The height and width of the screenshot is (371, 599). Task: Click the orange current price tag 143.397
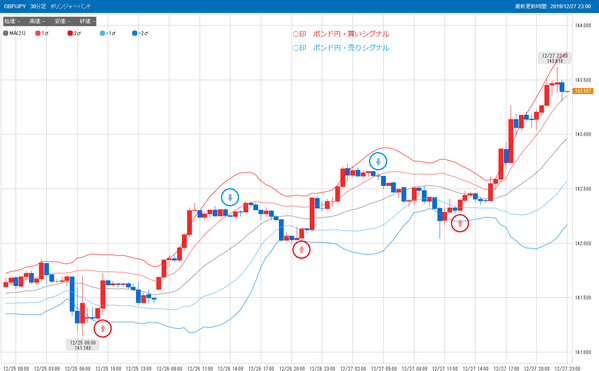[x=583, y=91]
